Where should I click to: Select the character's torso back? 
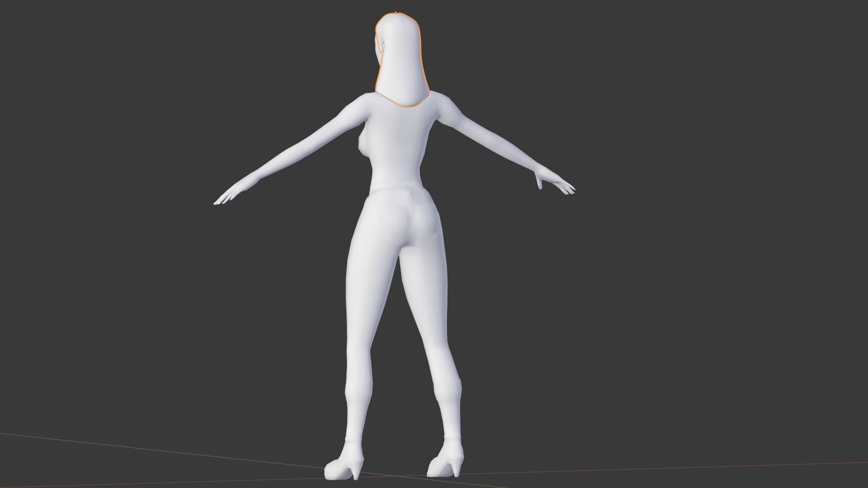[397, 145]
